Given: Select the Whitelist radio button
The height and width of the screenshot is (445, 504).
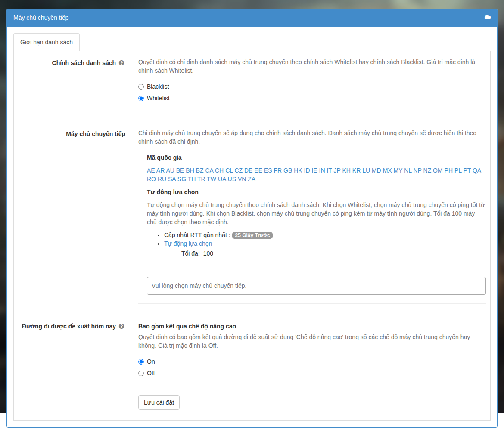Looking at the screenshot, I should [141, 98].
